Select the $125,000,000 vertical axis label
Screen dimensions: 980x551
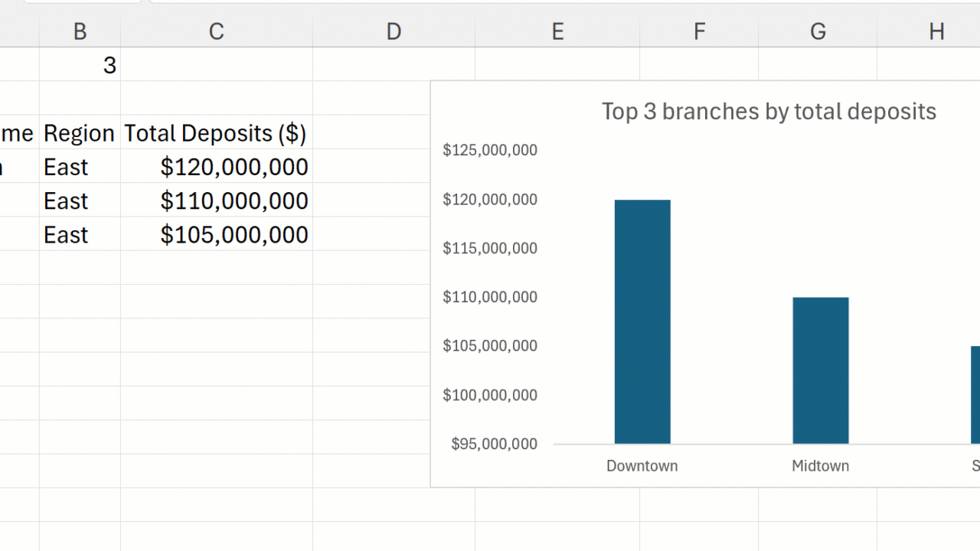[490, 150]
